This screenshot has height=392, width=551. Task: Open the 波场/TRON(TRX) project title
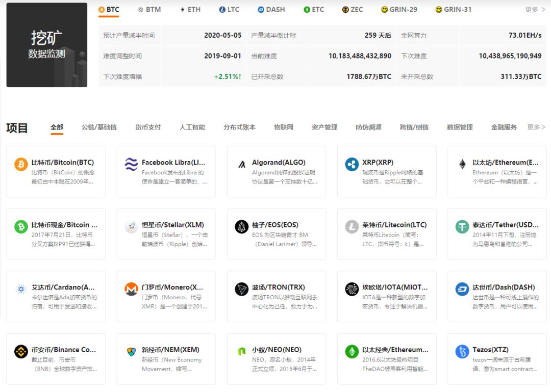point(279,288)
